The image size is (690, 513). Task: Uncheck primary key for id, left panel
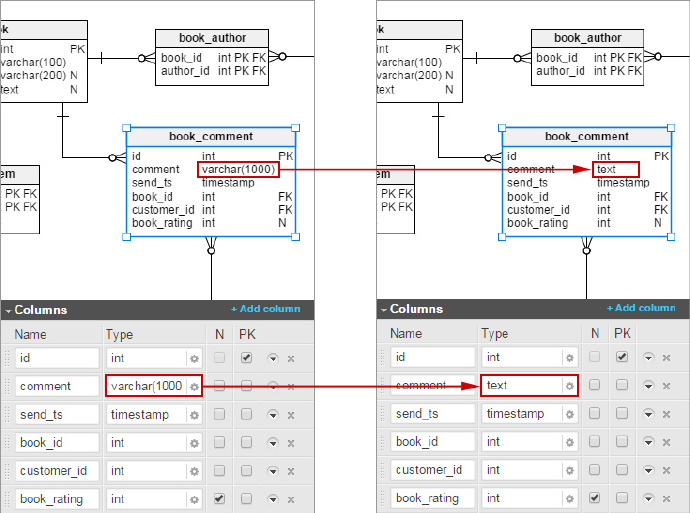[246, 358]
